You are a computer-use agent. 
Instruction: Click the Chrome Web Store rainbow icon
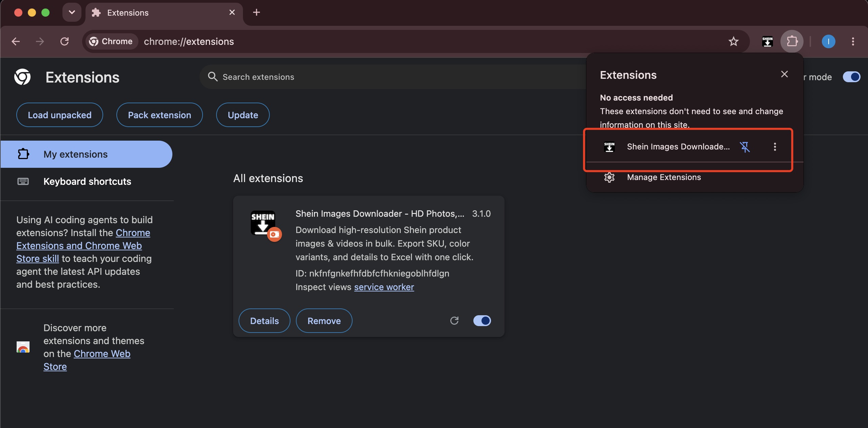[x=23, y=347]
